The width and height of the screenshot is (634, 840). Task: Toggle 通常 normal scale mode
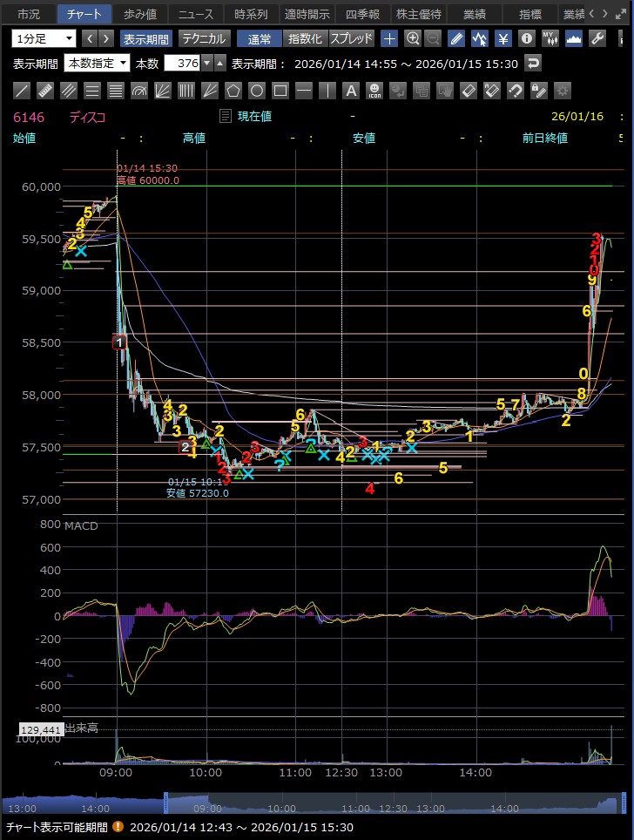pos(259,38)
